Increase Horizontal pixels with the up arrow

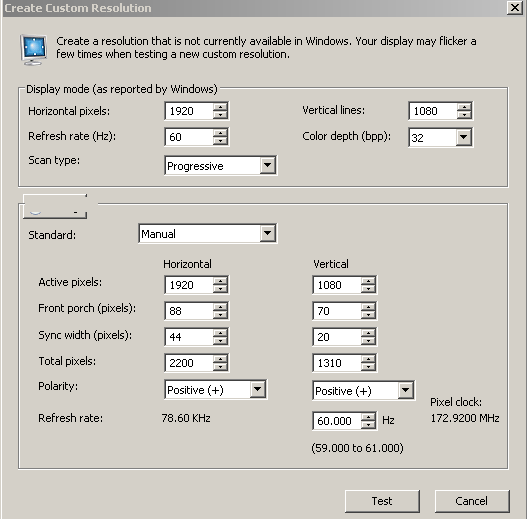pyautogui.click(x=220, y=107)
